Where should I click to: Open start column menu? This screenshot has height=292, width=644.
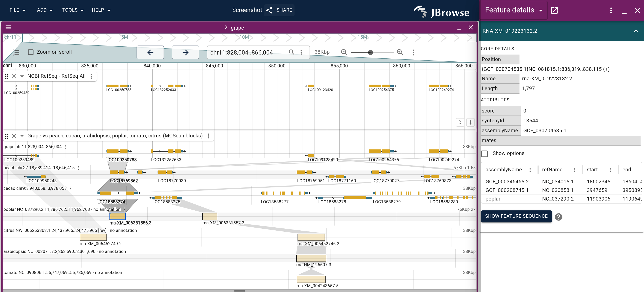click(x=611, y=170)
